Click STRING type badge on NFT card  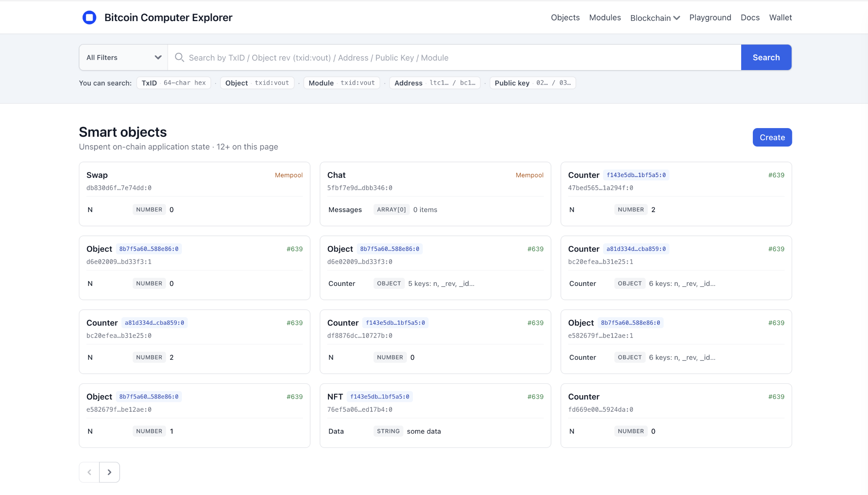pos(388,431)
